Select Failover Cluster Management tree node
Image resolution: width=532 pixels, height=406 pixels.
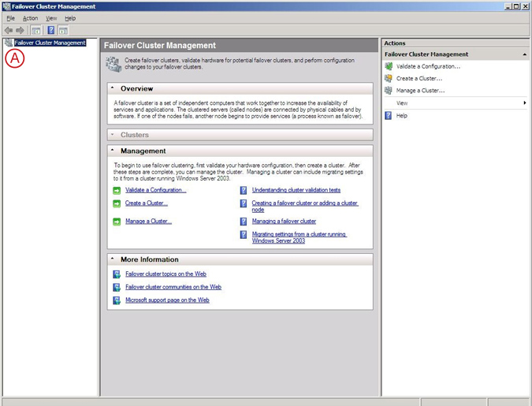point(50,43)
